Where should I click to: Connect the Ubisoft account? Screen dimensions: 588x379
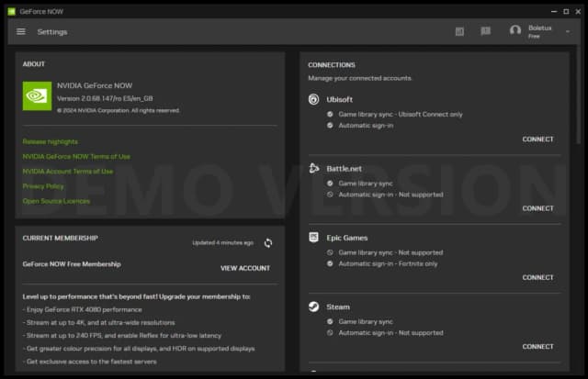click(537, 139)
